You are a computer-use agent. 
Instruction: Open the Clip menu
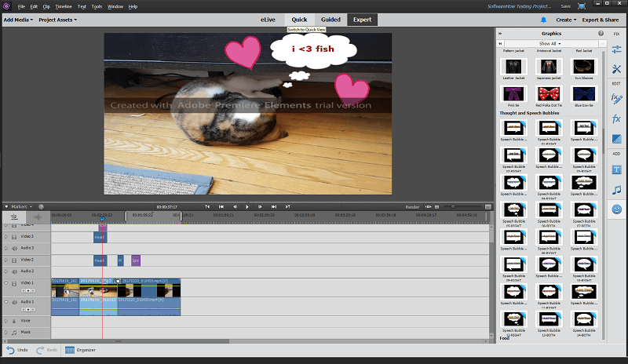coord(46,6)
